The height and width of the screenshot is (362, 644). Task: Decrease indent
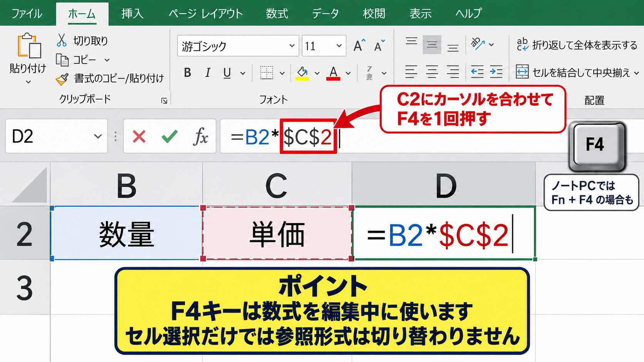pyautogui.click(x=477, y=72)
